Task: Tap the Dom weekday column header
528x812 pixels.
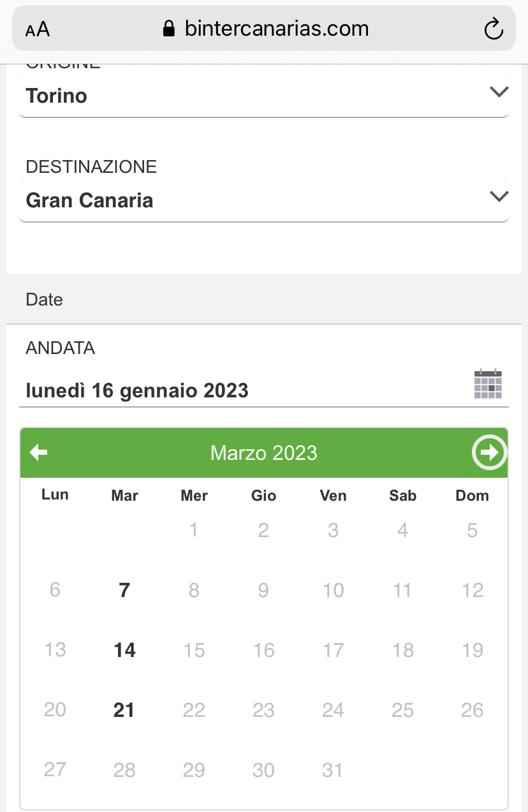Action: pos(472,496)
